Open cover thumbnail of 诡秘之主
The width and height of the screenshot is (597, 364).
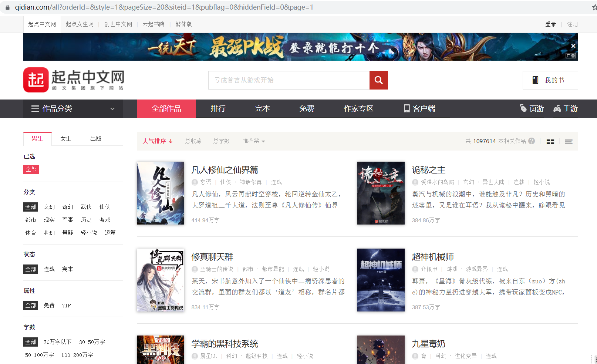381,193
